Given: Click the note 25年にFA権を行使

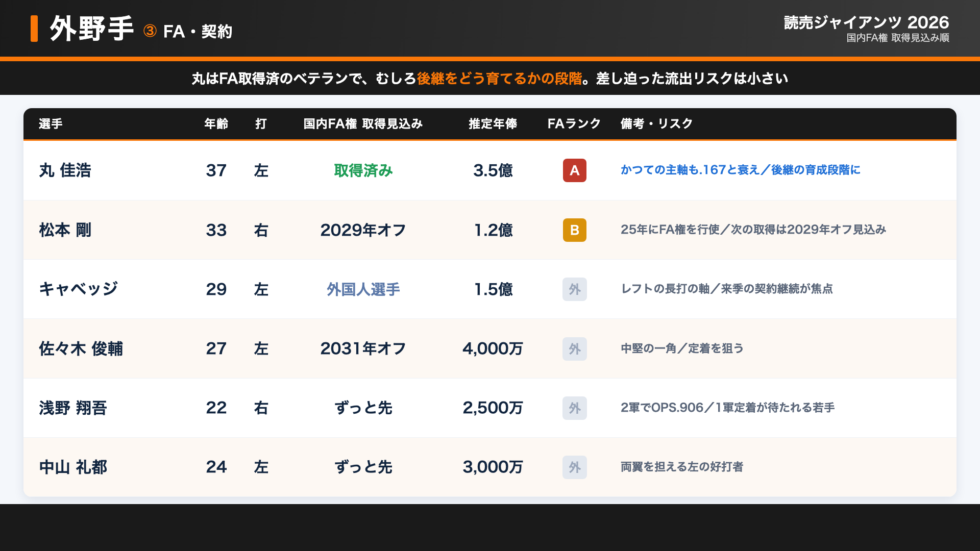Looking at the screenshot, I should (670, 230).
